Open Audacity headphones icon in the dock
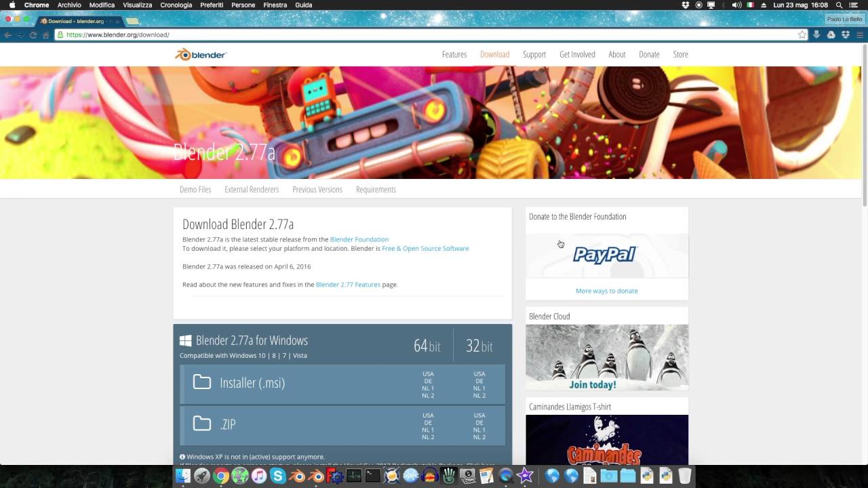This screenshot has width=868, height=488. point(430,476)
